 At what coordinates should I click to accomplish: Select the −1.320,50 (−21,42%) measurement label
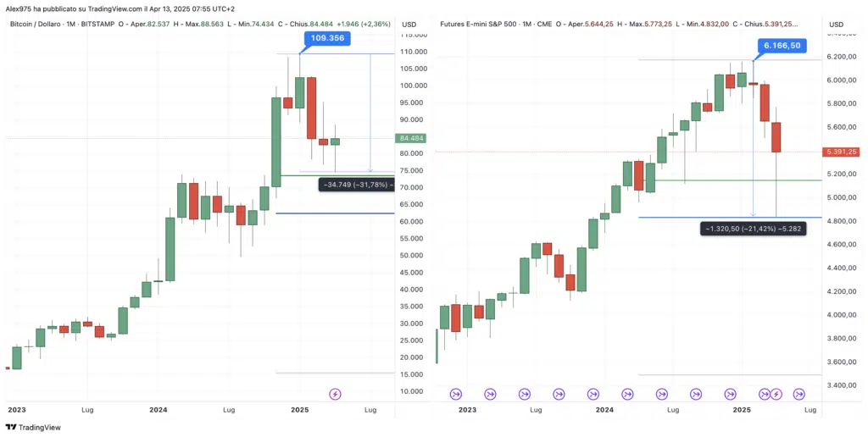(753, 228)
